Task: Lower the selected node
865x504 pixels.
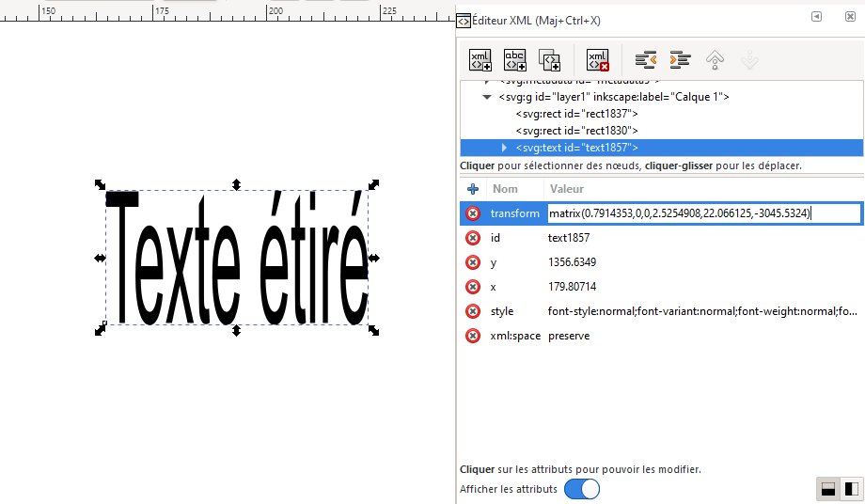Action: tap(749, 59)
